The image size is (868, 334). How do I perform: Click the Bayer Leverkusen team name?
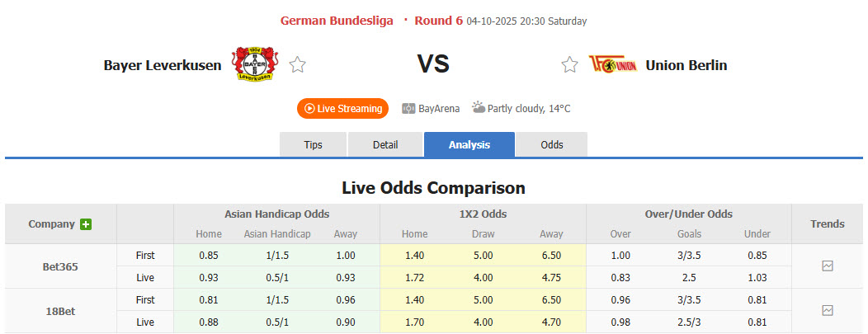click(163, 65)
